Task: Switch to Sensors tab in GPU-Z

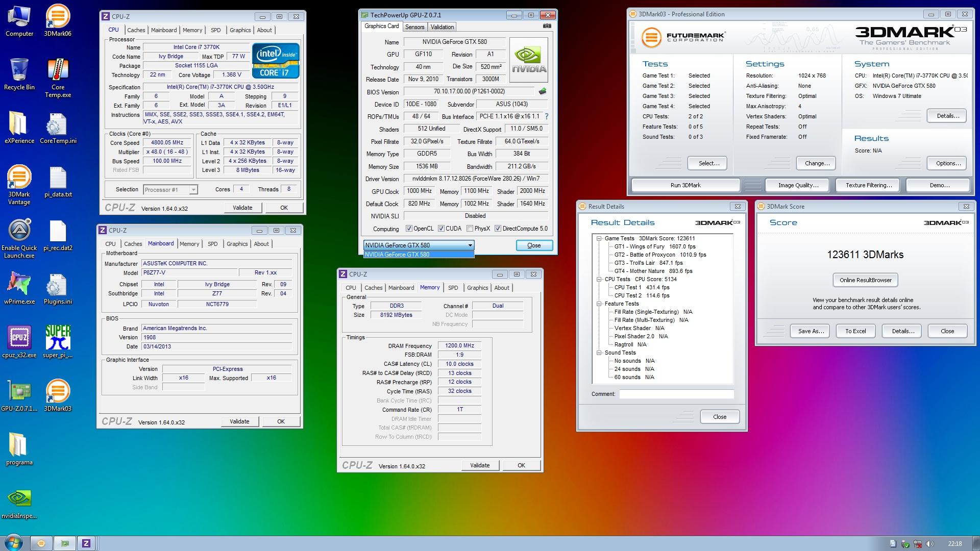Action: point(414,27)
